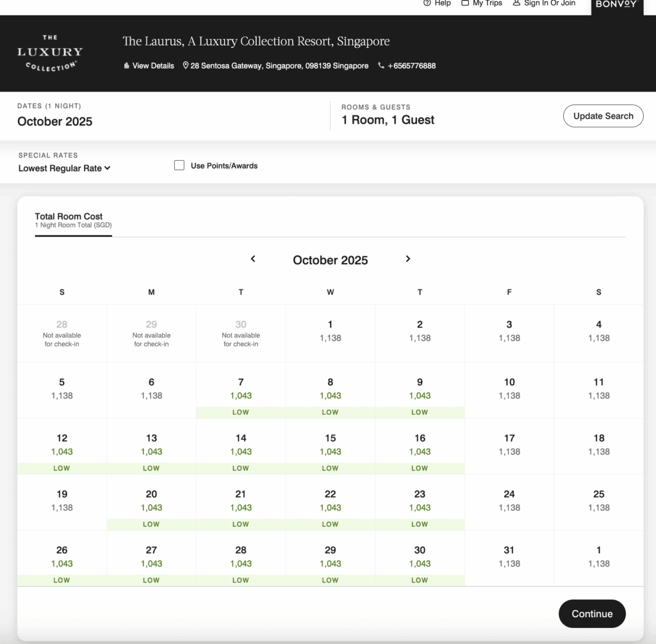Image resolution: width=656 pixels, height=644 pixels.
Task: Open the October 2025 dates field
Action: [x=55, y=122]
